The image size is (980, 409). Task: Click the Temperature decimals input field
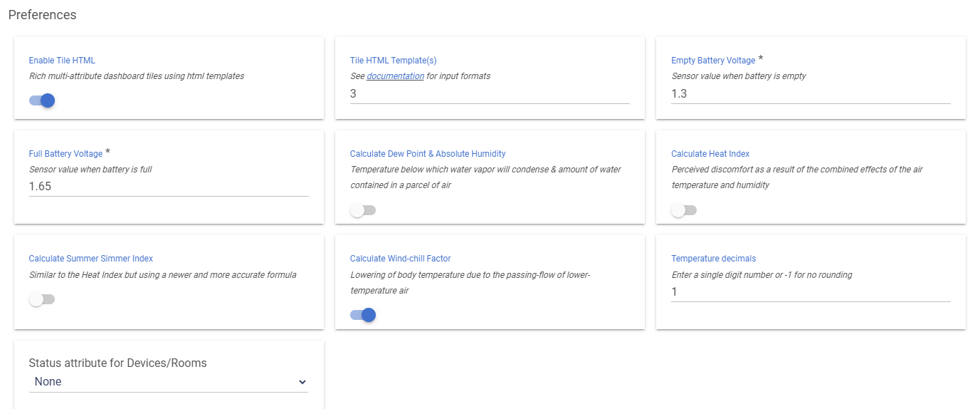tap(811, 292)
